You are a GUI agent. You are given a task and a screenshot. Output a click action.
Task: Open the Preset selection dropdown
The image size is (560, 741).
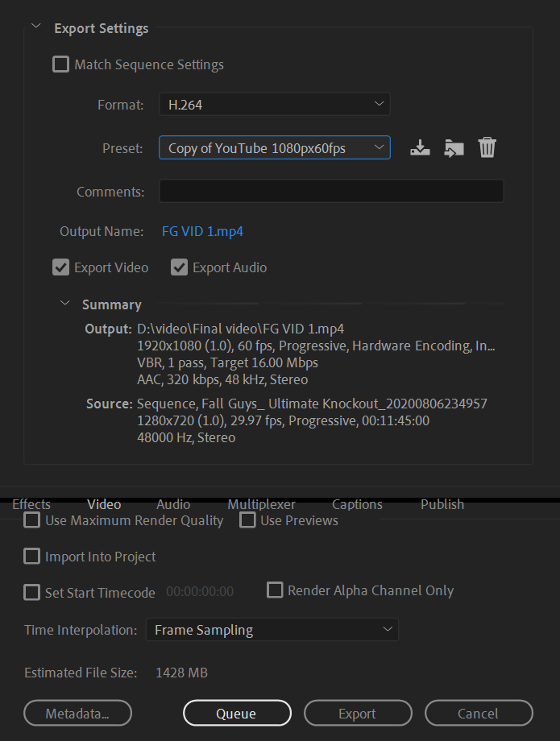274,147
